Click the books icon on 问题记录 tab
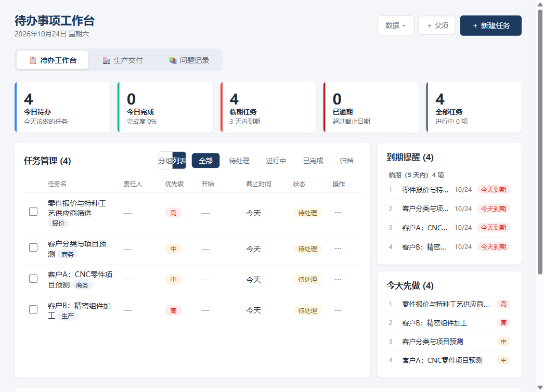 [173, 60]
